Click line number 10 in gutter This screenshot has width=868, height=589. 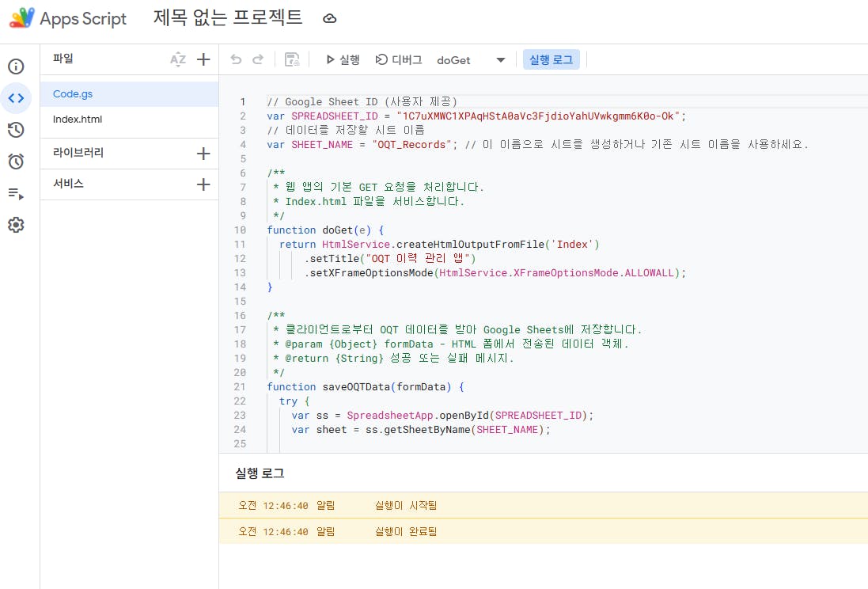[x=240, y=230]
